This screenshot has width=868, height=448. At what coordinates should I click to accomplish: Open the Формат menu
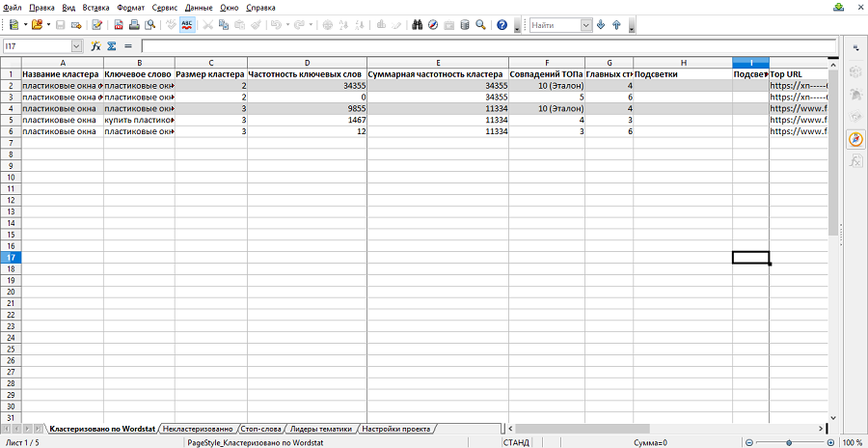click(x=130, y=8)
